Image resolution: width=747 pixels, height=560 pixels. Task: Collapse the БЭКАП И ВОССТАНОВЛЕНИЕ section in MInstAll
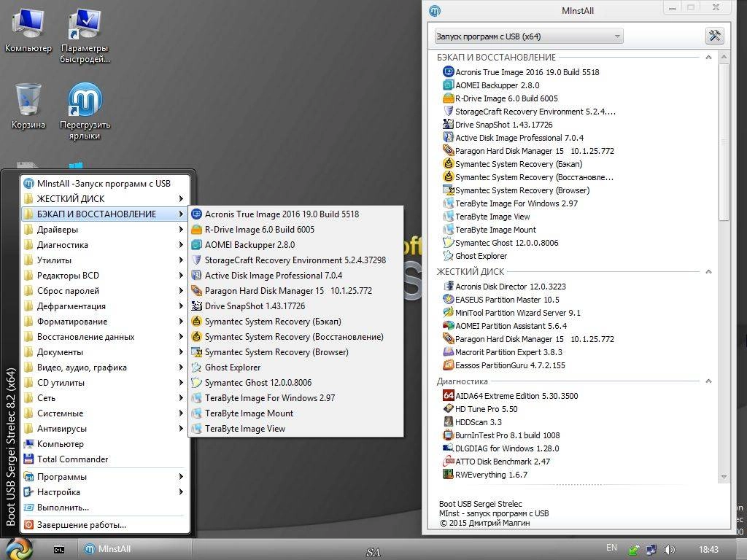[x=708, y=57]
